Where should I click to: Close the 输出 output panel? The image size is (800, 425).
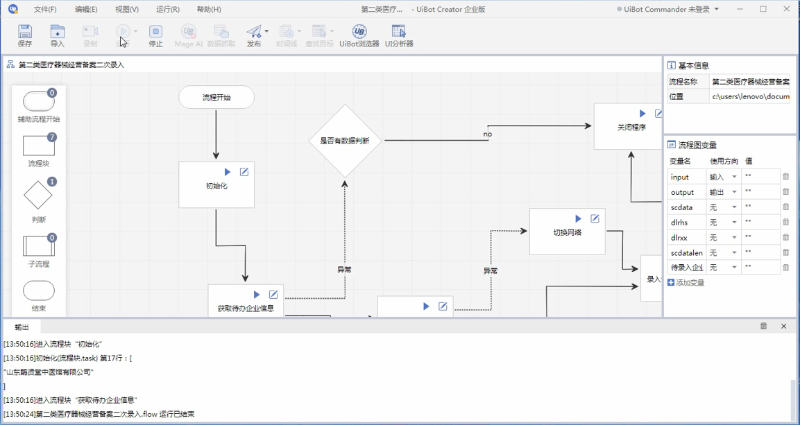(x=784, y=326)
